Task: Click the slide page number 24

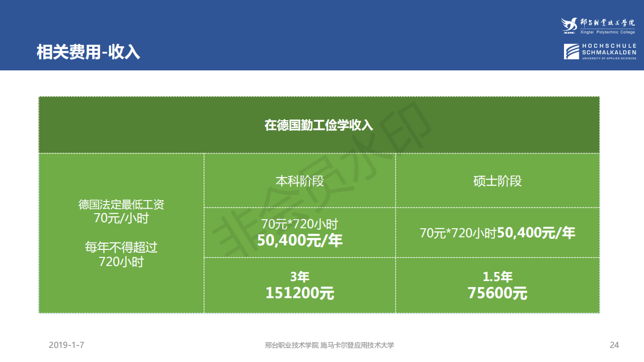Action: point(614,345)
